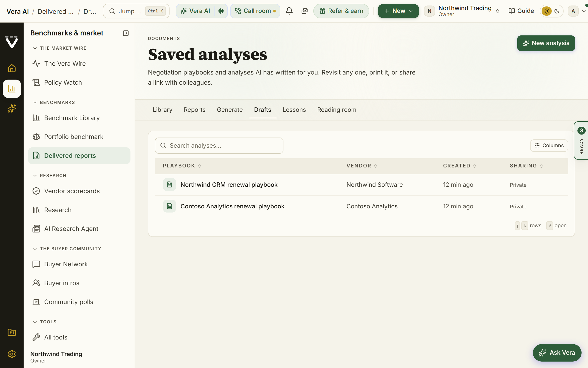This screenshot has width=588, height=368.
Task: Open notifications bell
Action: tap(289, 11)
